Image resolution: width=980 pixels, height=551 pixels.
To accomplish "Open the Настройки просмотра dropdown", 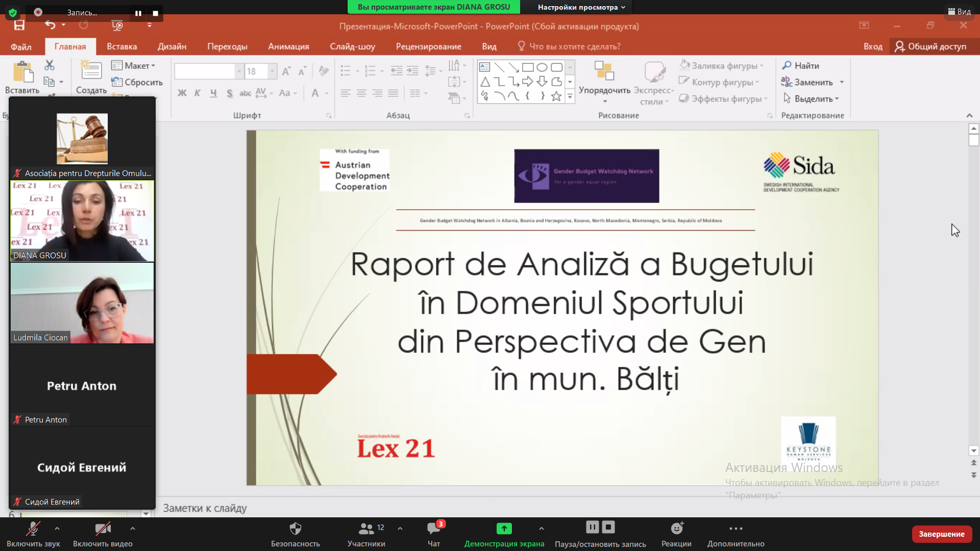I will point(581,7).
